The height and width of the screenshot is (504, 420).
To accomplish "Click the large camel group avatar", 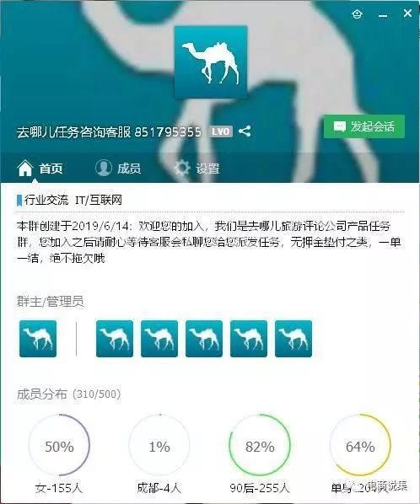I will pos(211,62).
